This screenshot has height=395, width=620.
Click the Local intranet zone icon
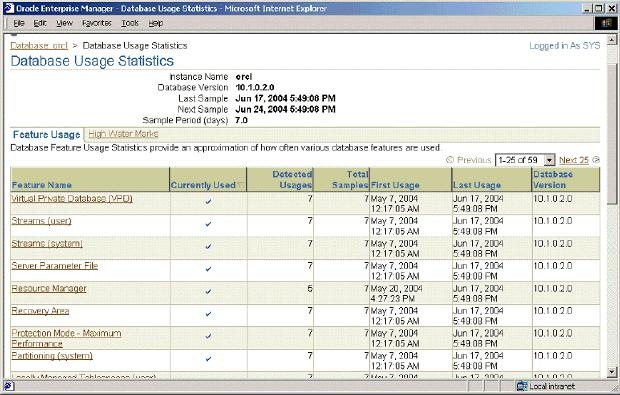(522, 386)
